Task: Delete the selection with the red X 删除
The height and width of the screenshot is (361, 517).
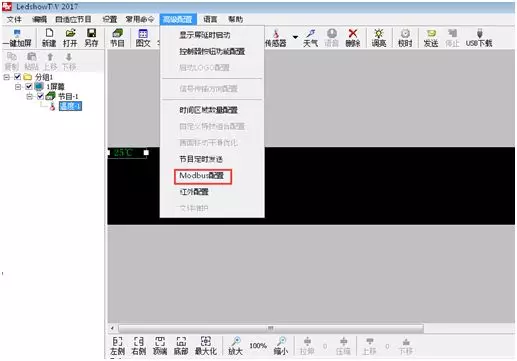Action: [353, 38]
